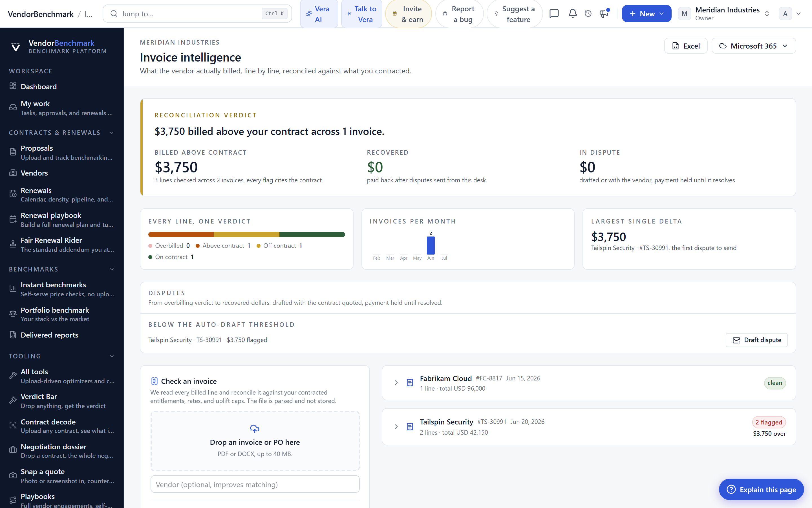Click the Instant benchmarks chart icon
Viewport: 812px width, 508px height.
pyautogui.click(x=13, y=289)
